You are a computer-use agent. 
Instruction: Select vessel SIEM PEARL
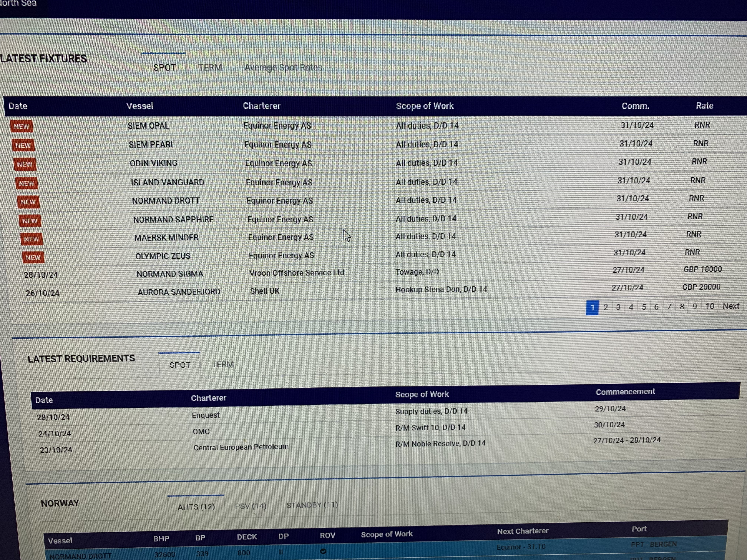[152, 144]
